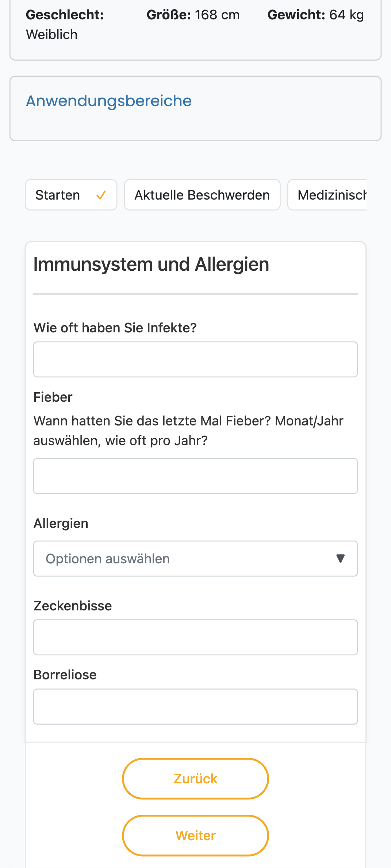391x868 pixels.
Task: Click the Fieber label text
Action: click(x=53, y=397)
